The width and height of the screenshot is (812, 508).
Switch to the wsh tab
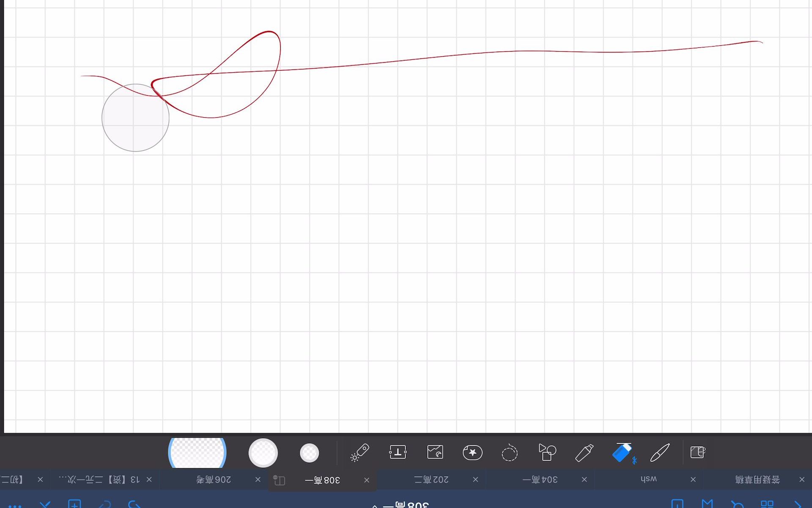[648, 480]
